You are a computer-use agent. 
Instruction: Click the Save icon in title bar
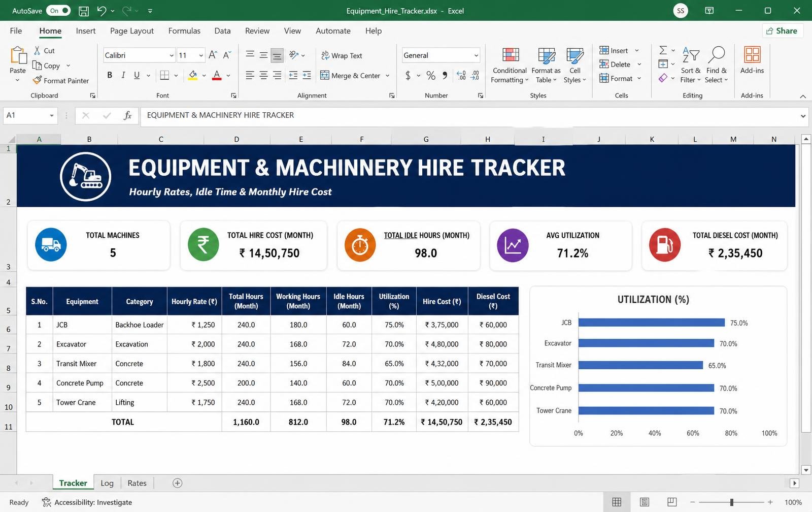84,11
